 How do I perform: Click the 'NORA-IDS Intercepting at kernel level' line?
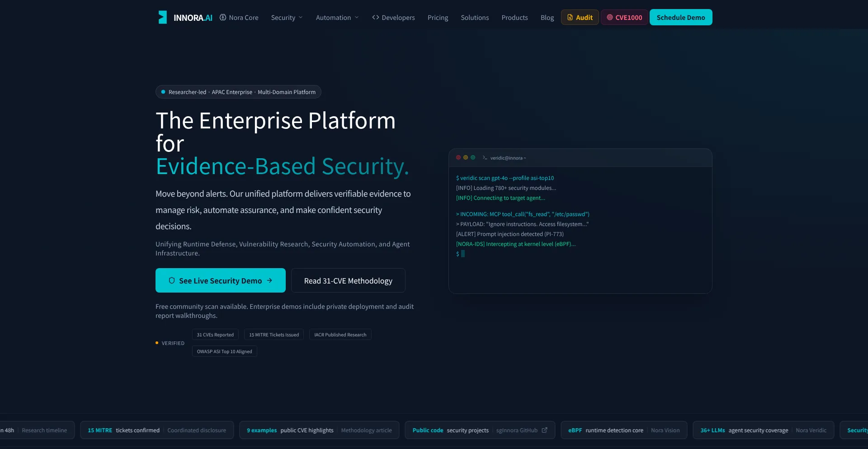click(516, 244)
